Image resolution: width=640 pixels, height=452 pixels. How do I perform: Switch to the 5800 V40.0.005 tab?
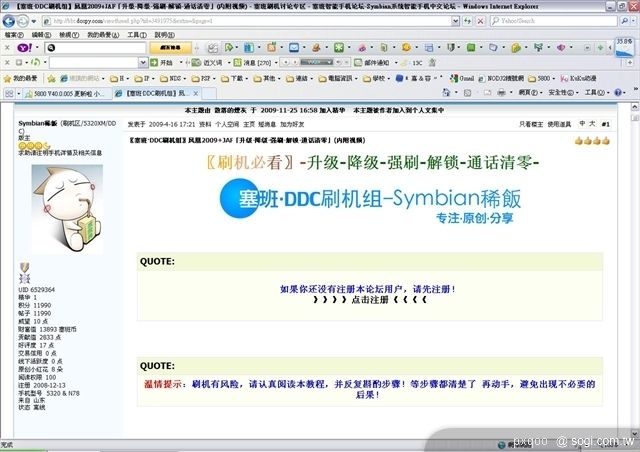(x=67, y=94)
